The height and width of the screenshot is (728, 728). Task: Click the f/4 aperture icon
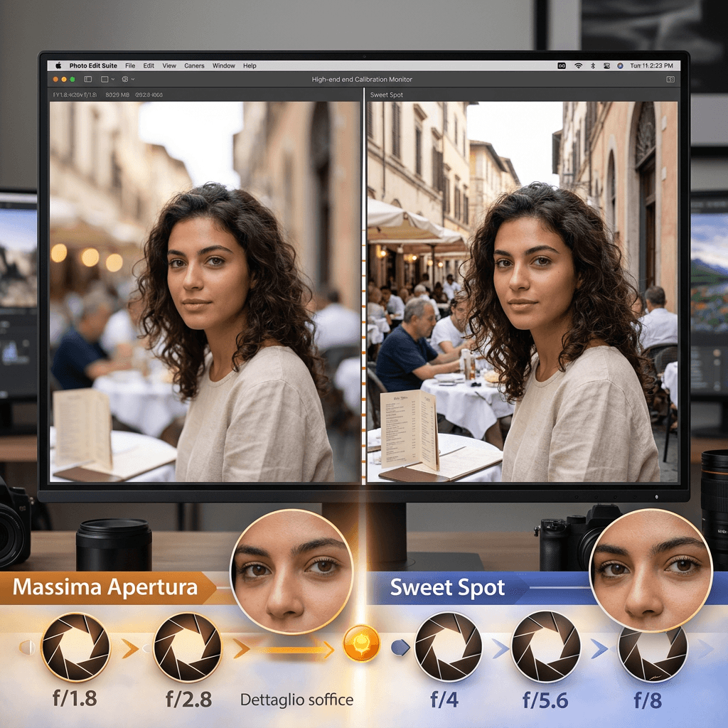[x=448, y=647]
